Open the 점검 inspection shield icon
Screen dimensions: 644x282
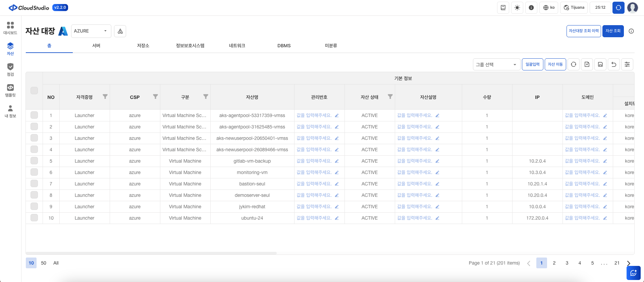[10, 69]
